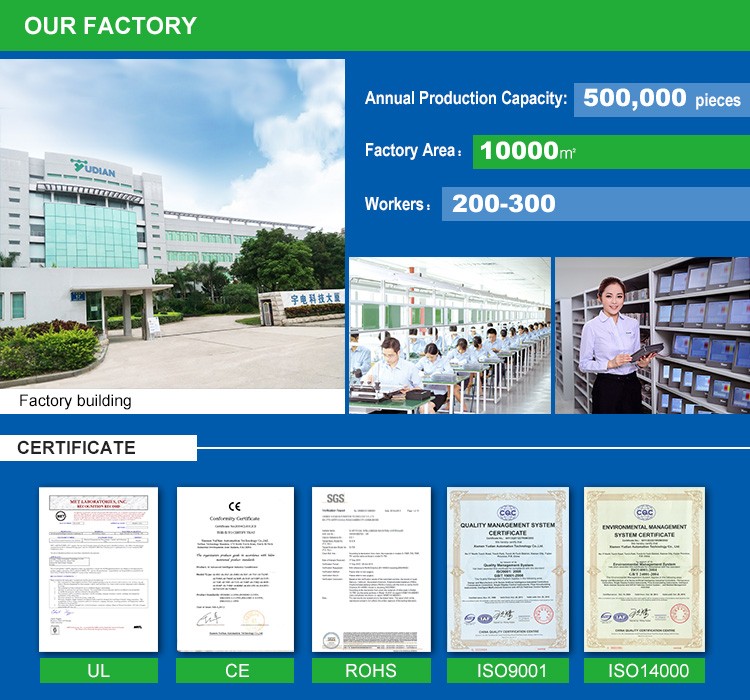Click the red seal on the ISO9001 certificate
Viewport: 750px width, 700px height.
(x=543, y=614)
